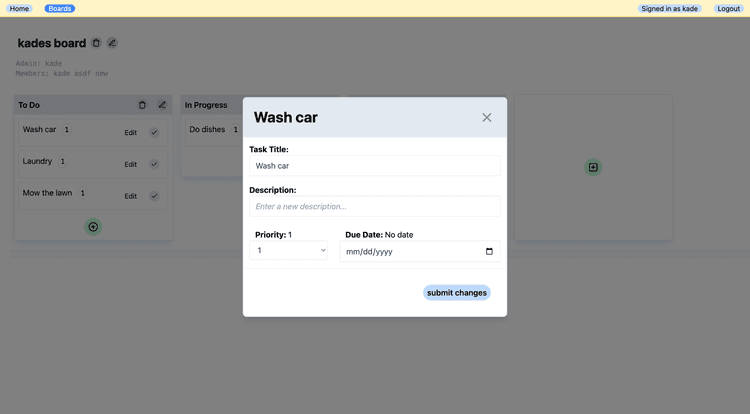Edit the Mow the lawn task

(x=131, y=196)
